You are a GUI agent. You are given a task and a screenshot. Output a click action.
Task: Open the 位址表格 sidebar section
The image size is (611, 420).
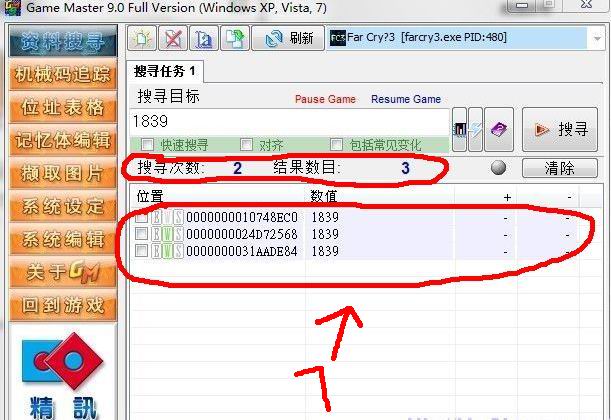[x=63, y=107]
